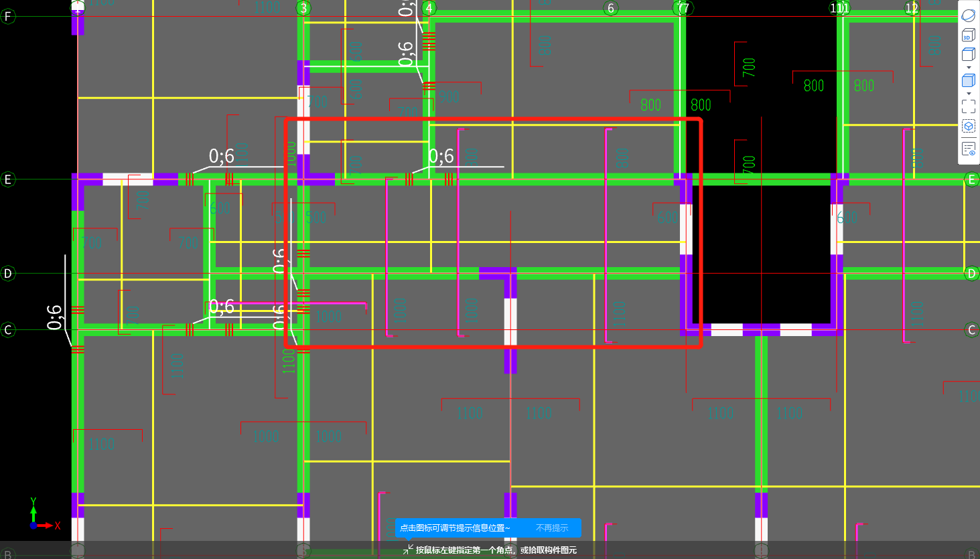The height and width of the screenshot is (559, 980).
Task: Activate the orbit view rotation tool
Action: click(969, 15)
